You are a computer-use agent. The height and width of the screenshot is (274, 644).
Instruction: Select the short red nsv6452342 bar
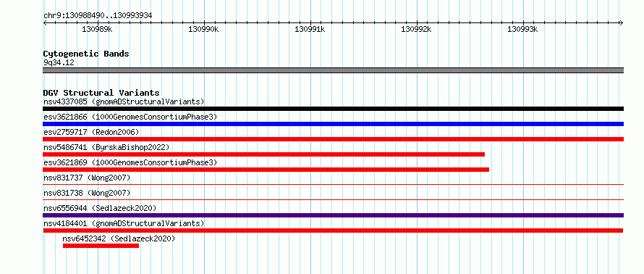click(x=101, y=246)
